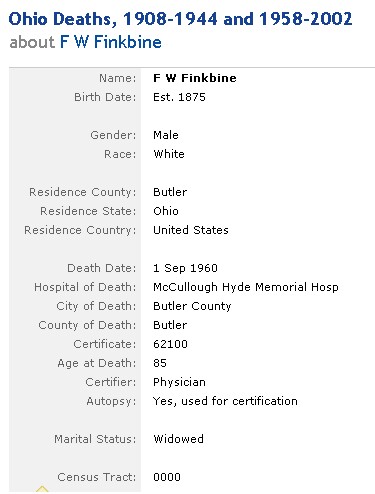Click the United States residence country value
The image size is (375, 494).
pyautogui.click(x=191, y=230)
